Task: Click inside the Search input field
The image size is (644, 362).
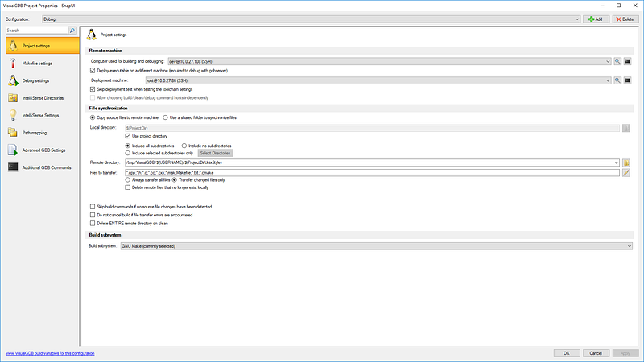Action: (37, 31)
